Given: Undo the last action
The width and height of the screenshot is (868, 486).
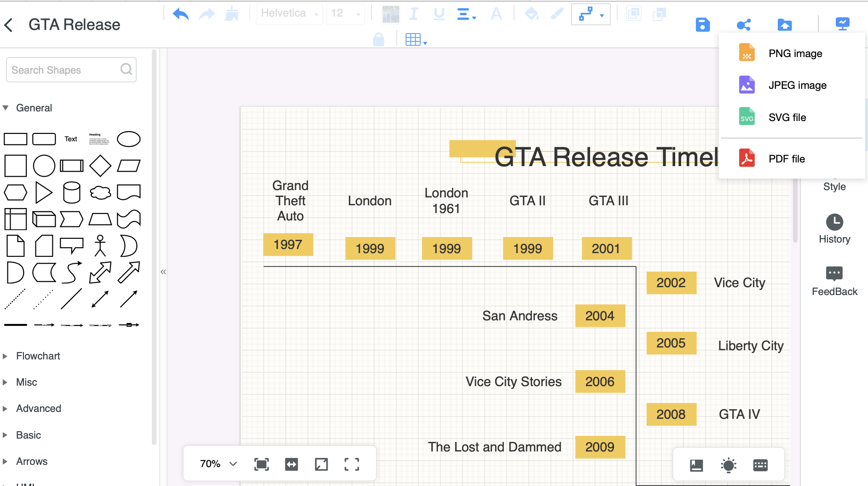Looking at the screenshot, I should pyautogui.click(x=181, y=14).
